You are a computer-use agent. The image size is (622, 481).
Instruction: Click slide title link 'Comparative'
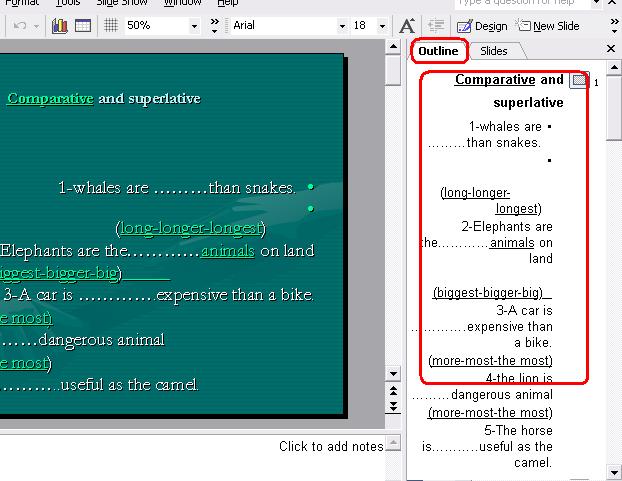pos(50,98)
